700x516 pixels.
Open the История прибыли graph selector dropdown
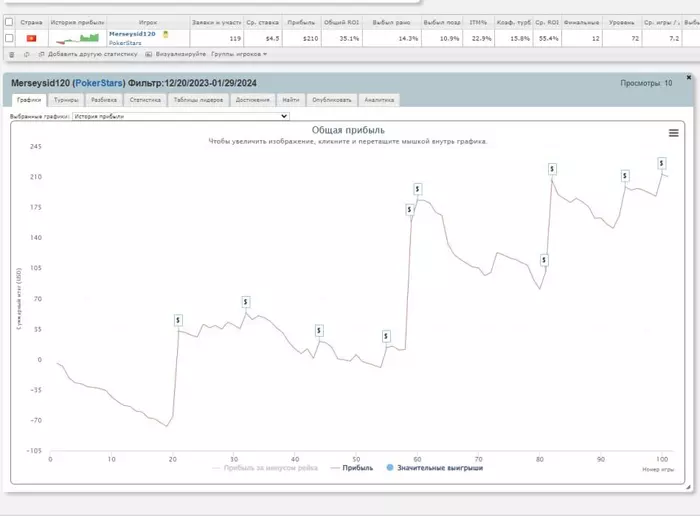coord(181,116)
